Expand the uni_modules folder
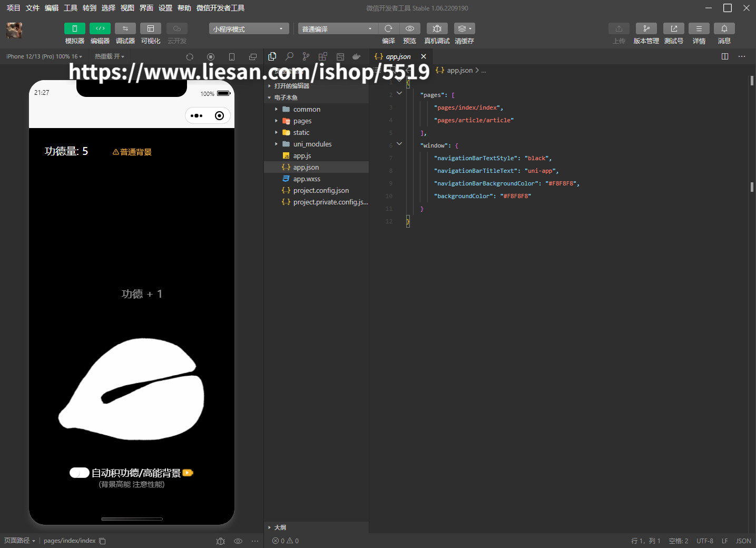The height and width of the screenshot is (548, 756). tap(316, 144)
